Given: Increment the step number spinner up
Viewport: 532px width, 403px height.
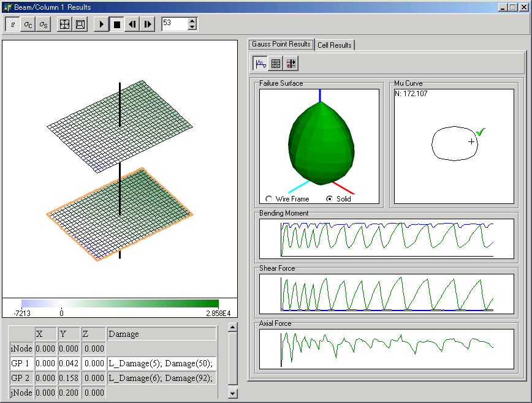Looking at the screenshot, I should tap(192, 21).
